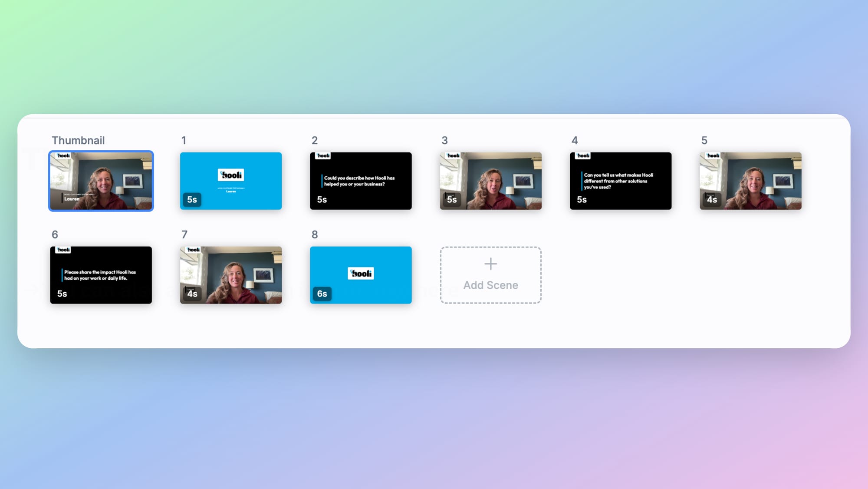This screenshot has width=868, height=489.
Task: Click the Hooli logo in scene 8
Action: tap(361, 273)
